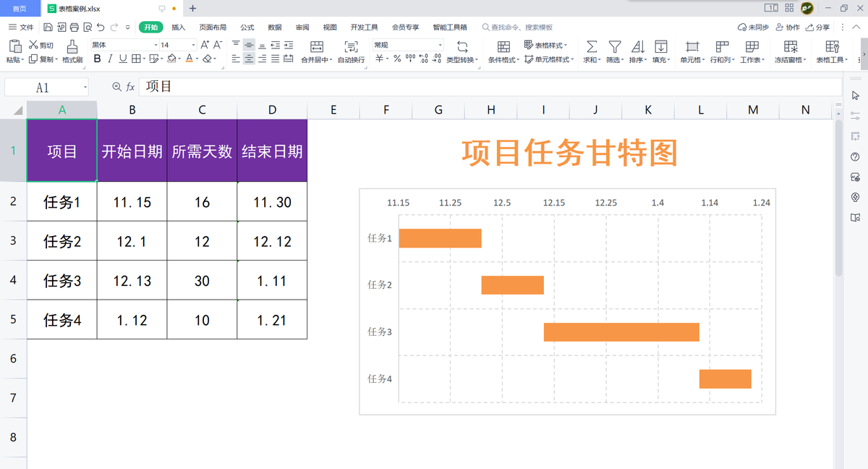Click the Print icon in quick access toolbar
Screen dimensions: 868x469
point(74,27)
